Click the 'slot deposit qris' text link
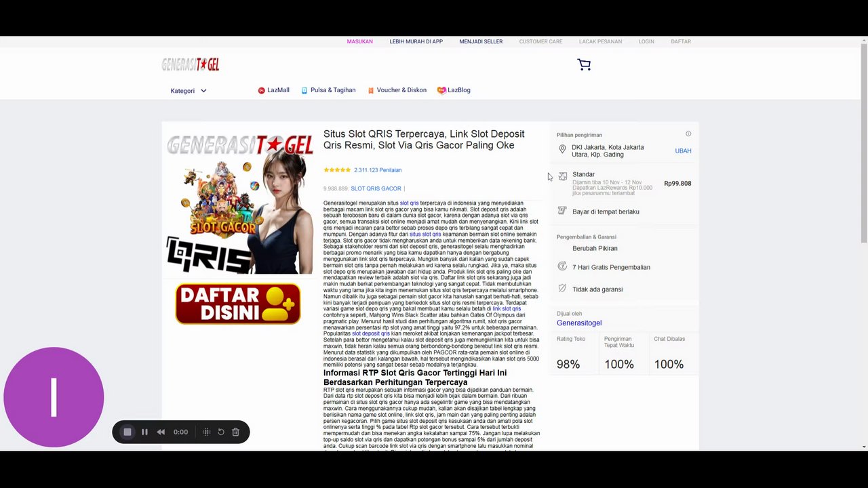The width and height of the screenshot is (868, 488). click(371, 333)
